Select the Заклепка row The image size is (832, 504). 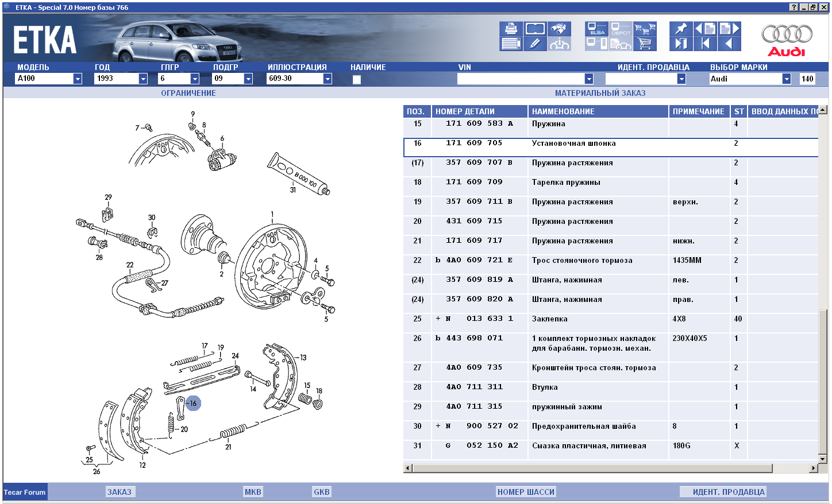pyautogui.click(x=611, y=323)
